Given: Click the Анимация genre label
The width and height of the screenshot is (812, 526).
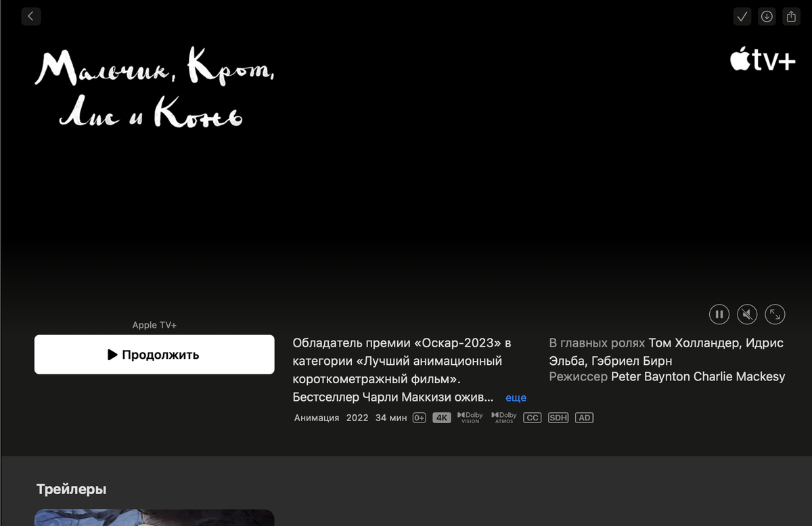Looking at the screenshot, I should pyautogui.click(x=317, y=418).
